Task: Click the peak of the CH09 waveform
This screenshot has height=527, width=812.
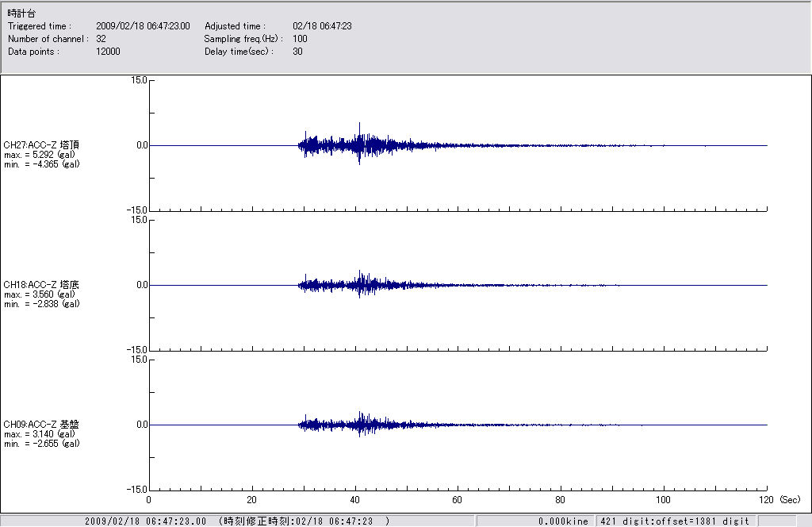Action: (360, 414)
